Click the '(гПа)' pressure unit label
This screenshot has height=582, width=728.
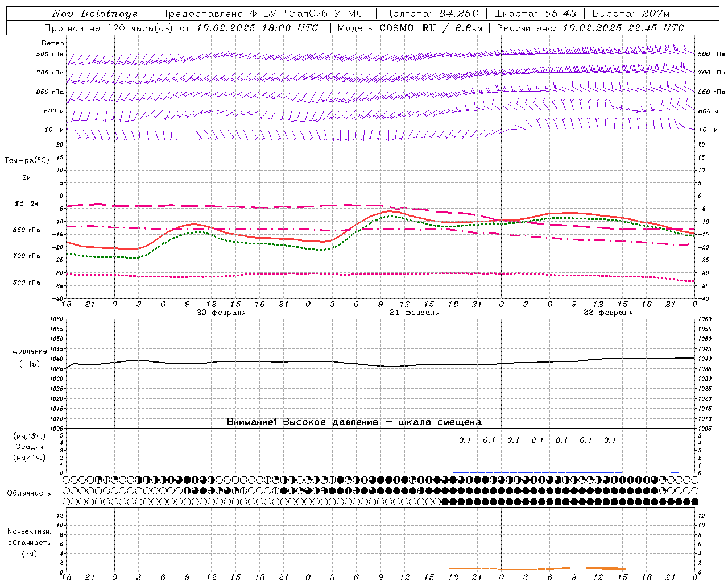[x=30, y=364]
